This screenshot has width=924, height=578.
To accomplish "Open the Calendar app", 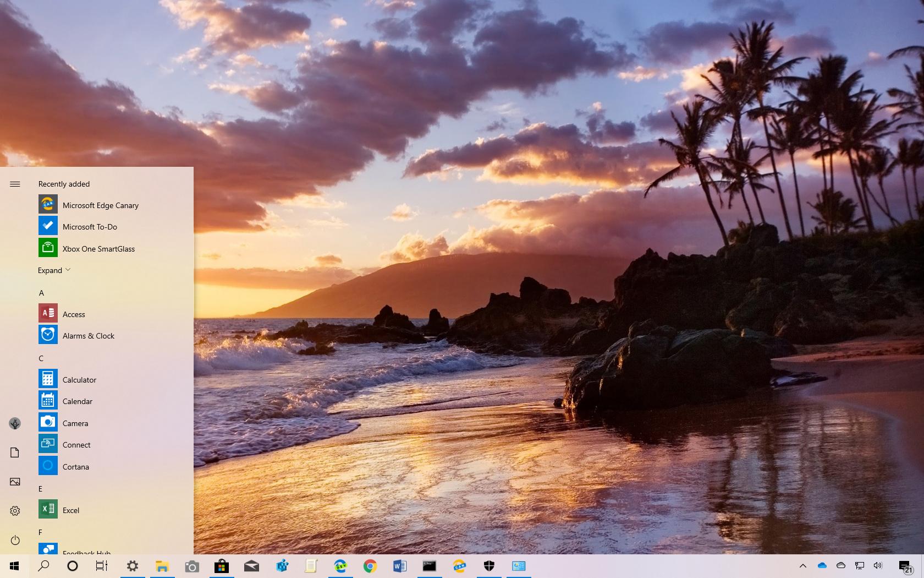I will (116, 401).
